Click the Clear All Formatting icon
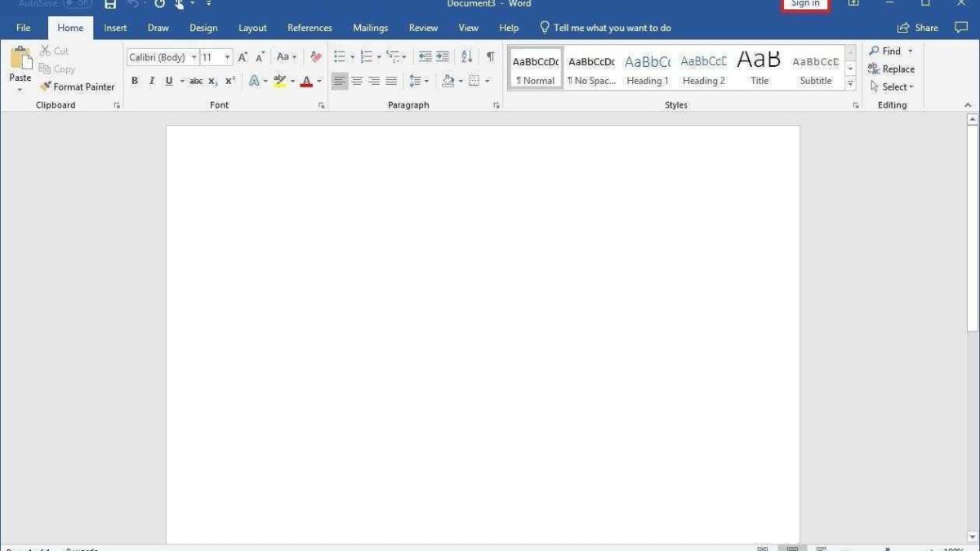The height and width of the screenshot is (551, 980). (316, 57)
